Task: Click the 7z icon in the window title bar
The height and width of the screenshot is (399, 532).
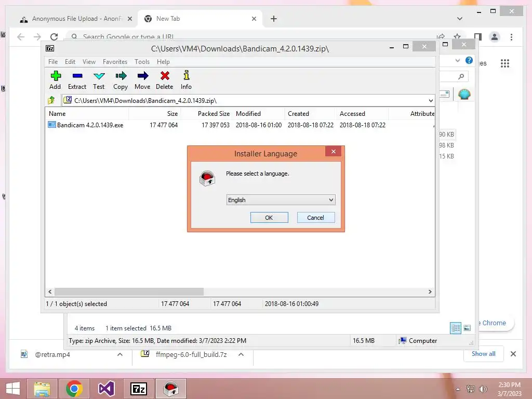Action: click(x=50, y=48)
